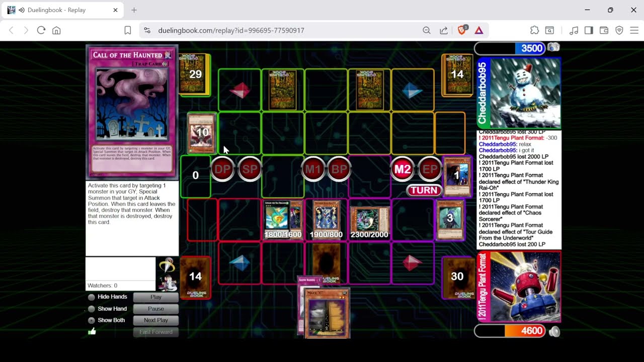Go to the browser home page
This screenshot has width=644, height=362.
(56, 30)
